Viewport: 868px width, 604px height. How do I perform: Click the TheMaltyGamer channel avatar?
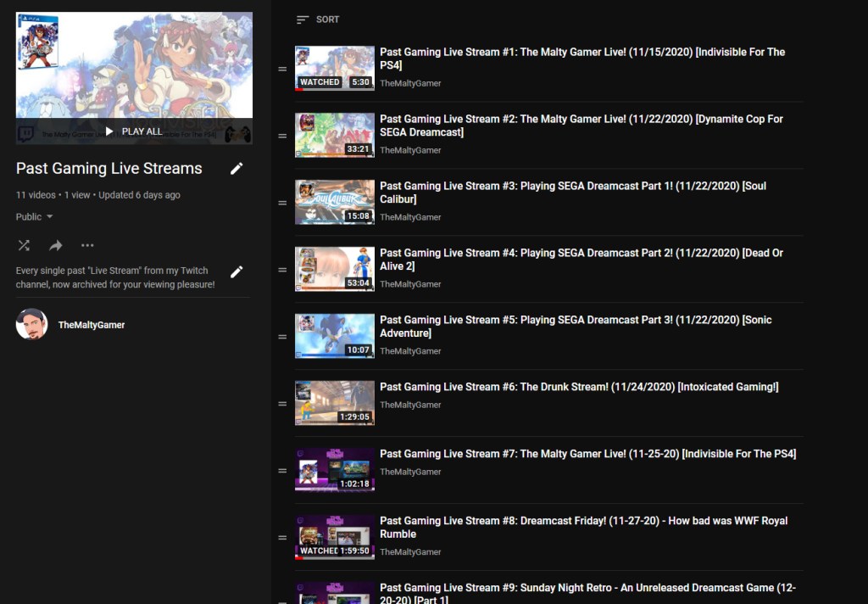(x=31, y=324)
